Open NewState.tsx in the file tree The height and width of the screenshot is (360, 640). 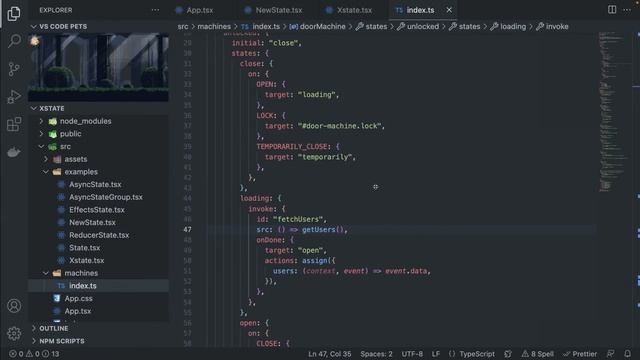(92, 222)
